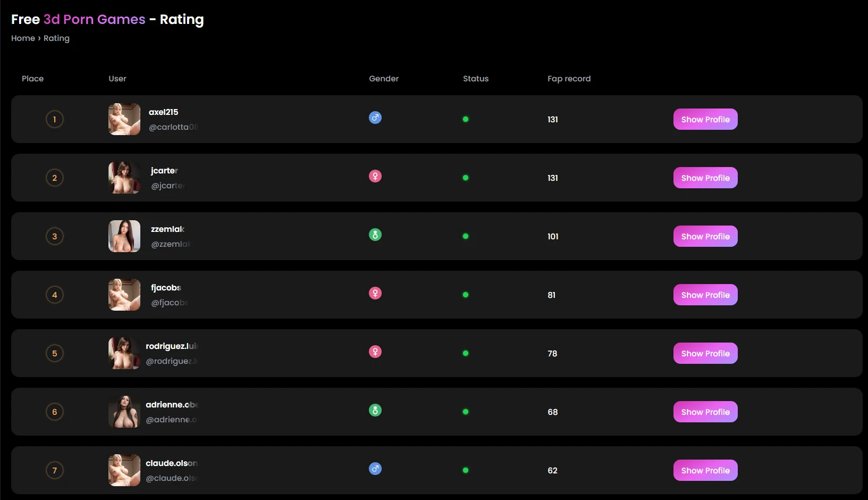Click the female gender icon for jcarter
The height and width of the screenshot is (500, 868).
pos(375,176)
